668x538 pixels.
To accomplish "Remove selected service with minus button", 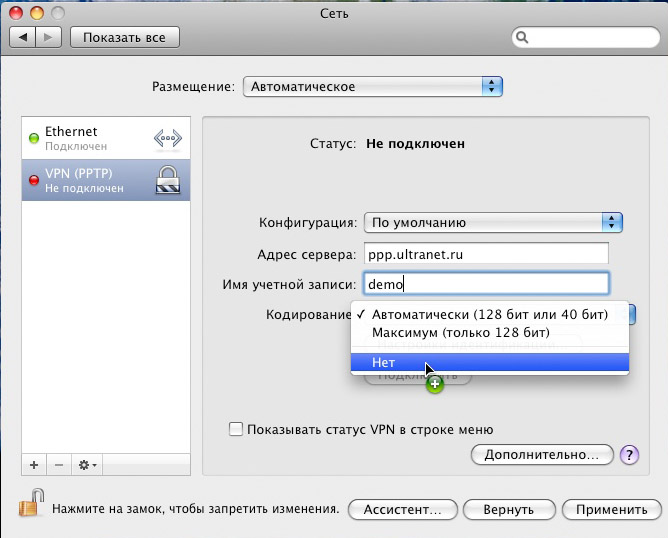I will point(58,465).
